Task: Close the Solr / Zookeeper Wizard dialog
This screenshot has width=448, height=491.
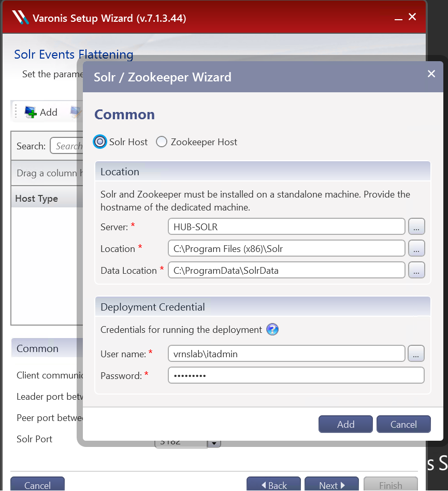Action: pos(431,74)
